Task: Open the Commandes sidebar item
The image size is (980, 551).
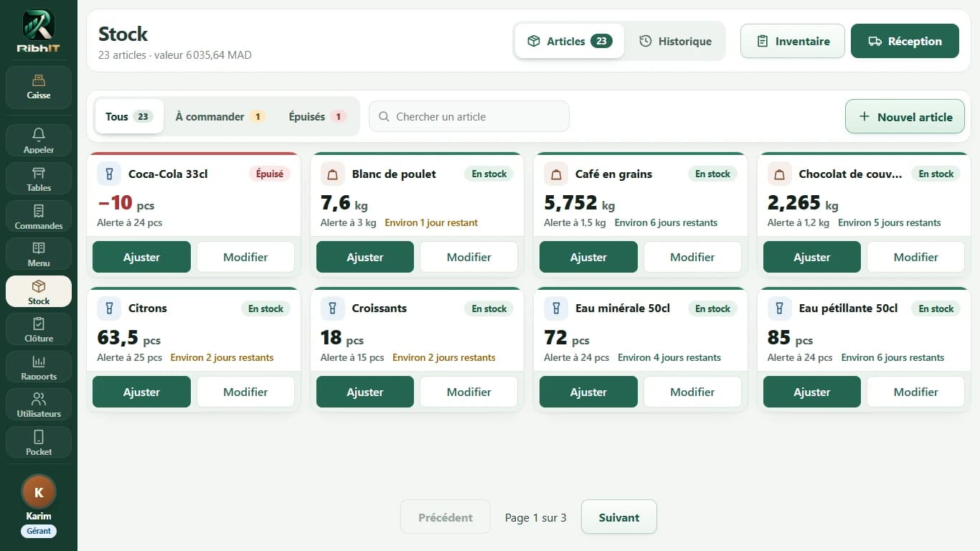Action: (x=39, y=216)
